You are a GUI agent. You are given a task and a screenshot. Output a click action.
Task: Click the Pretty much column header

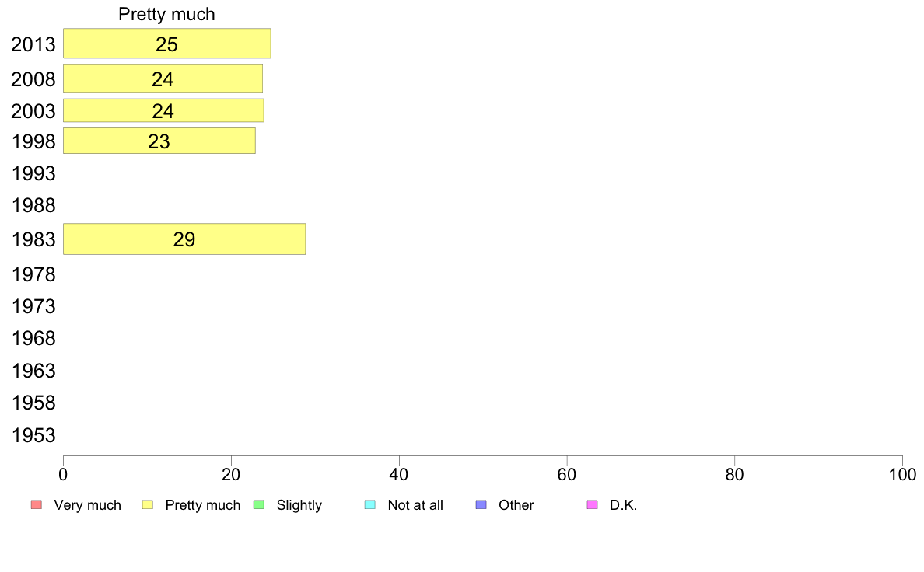[x=166, y=14]
